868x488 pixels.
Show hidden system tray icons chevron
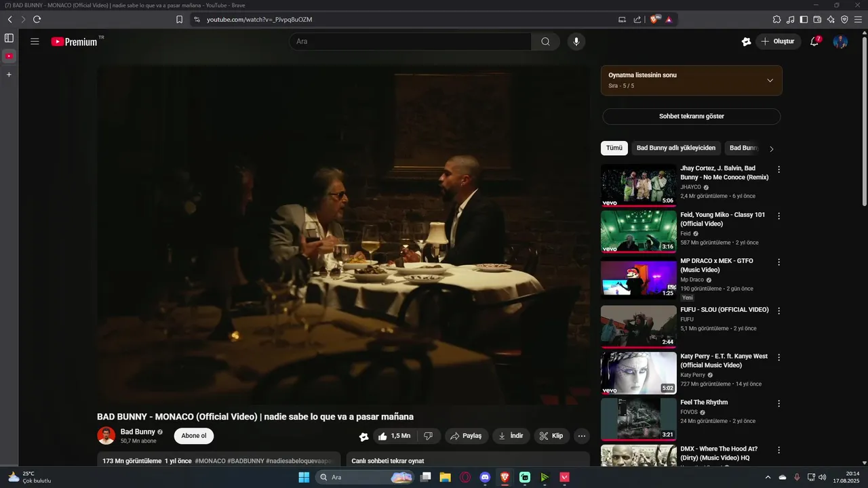[x=768, y=477]
